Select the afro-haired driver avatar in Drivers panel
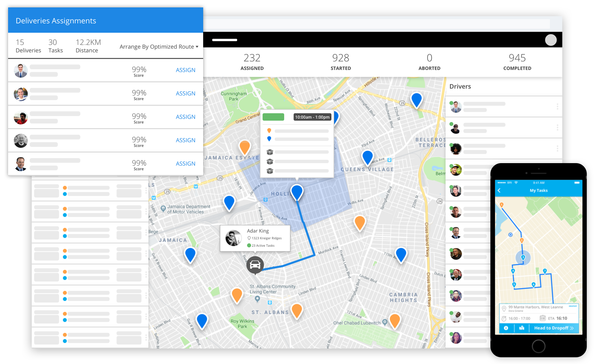 pos(456,149)
